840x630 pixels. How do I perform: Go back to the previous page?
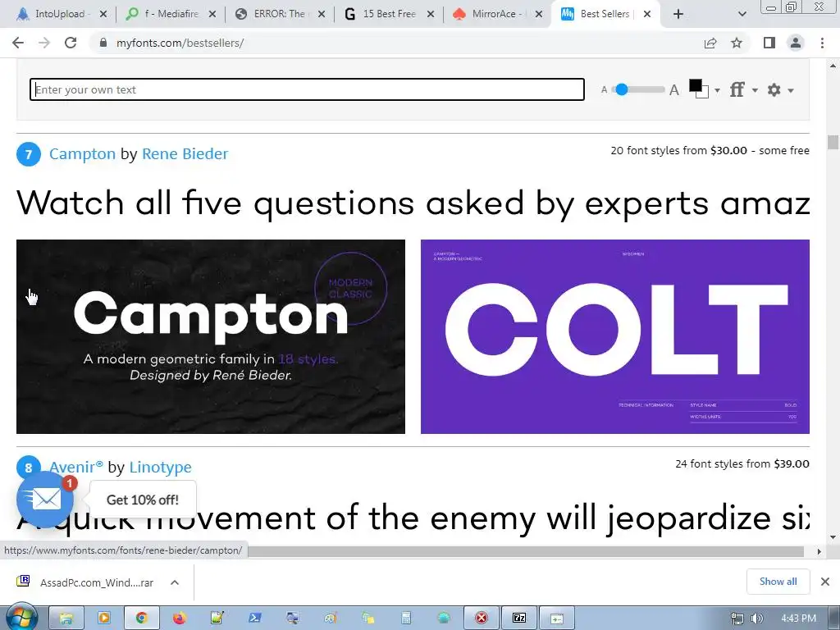coord(18,43)
